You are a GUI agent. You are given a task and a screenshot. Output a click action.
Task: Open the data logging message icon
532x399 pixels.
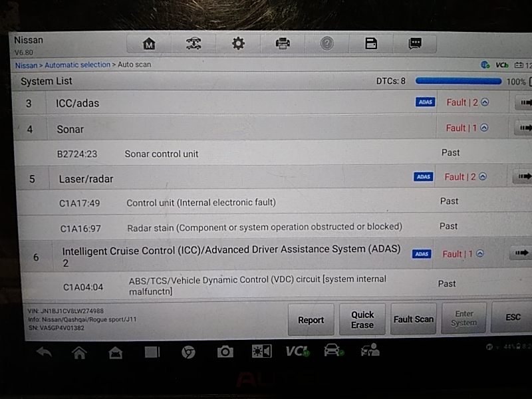[x=416, y=44]
